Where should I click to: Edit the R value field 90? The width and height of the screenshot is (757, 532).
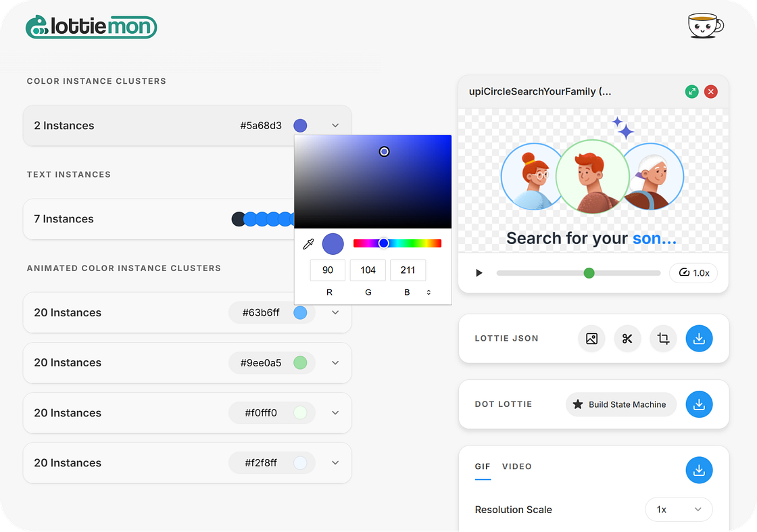click(327, 270)
